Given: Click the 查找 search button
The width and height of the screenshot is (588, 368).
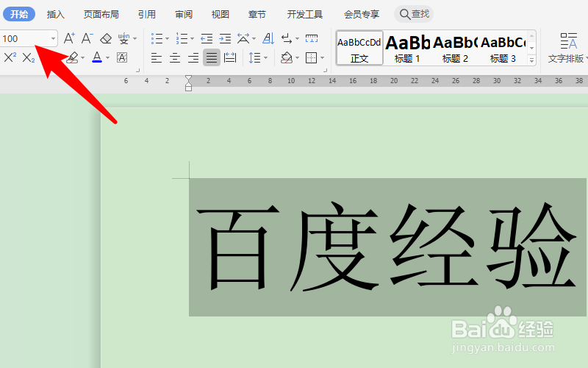Looking at the screenshot, I should [414, 14].
